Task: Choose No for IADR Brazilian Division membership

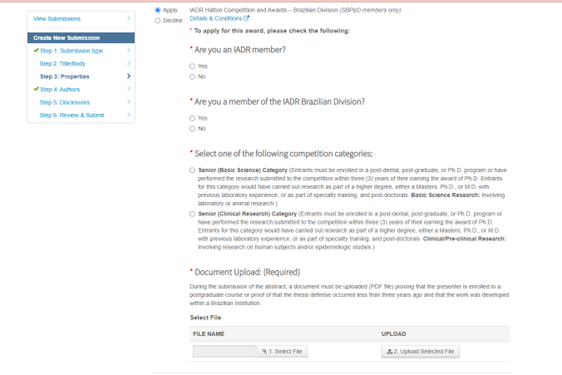Action: click(192, 128)
